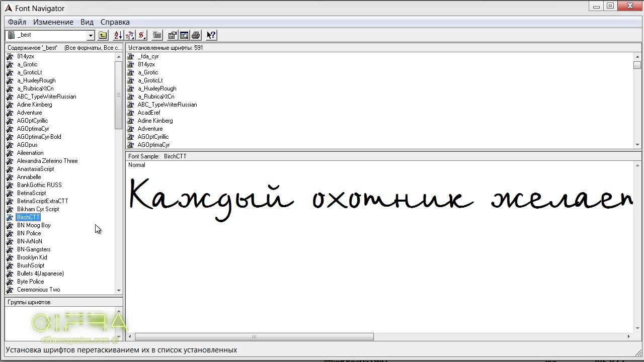
Task: Click scroll-down arrow of installed fonts list
Action: [x=637, y=145]
